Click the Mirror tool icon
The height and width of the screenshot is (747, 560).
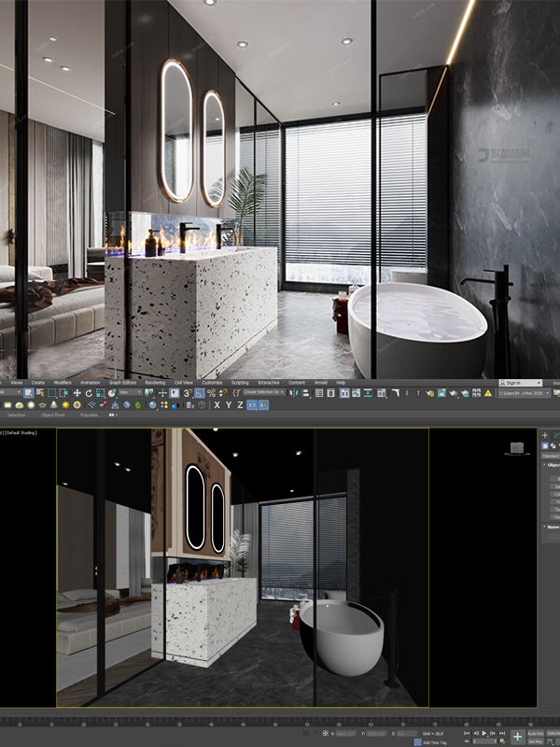[x=293, y=393]
